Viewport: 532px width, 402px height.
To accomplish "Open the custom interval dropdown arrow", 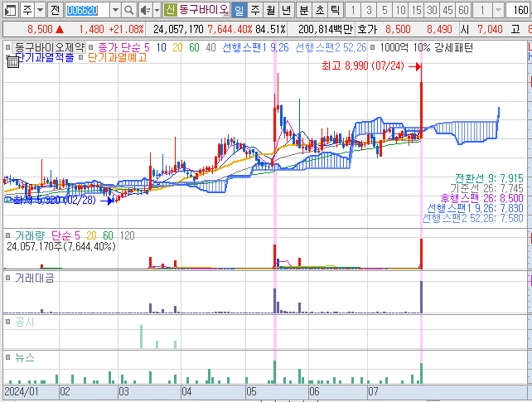I will pyautogui.click(x=498, y=10).
